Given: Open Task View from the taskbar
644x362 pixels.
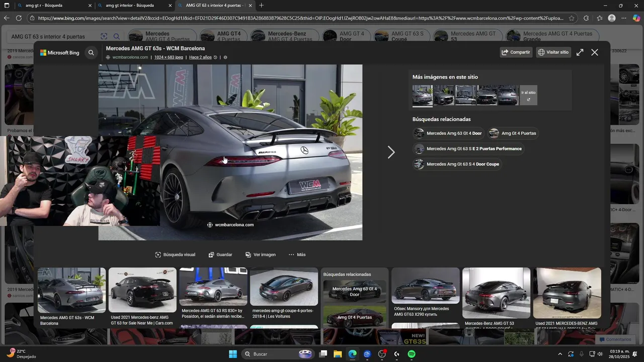Looking at the screenshot, I should (323, 354).
